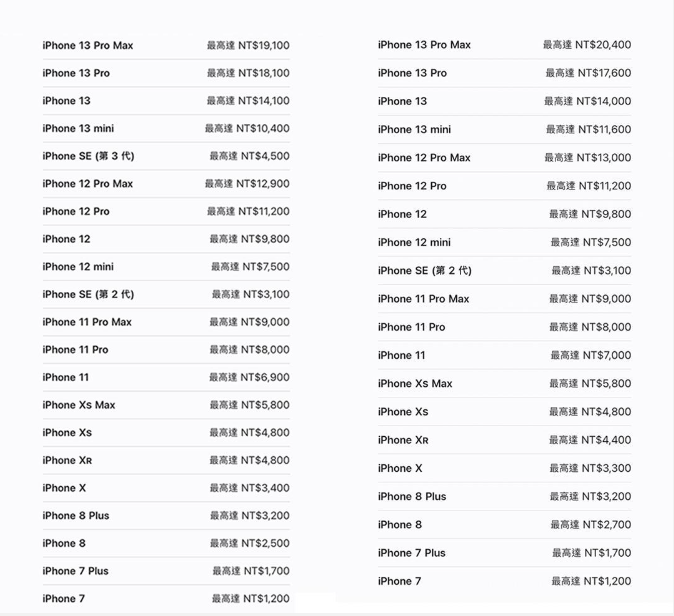Click the NT$14,100 iPhone 13 price
Image resolution: width=674 pixels, height=616 pixels.
248,101
